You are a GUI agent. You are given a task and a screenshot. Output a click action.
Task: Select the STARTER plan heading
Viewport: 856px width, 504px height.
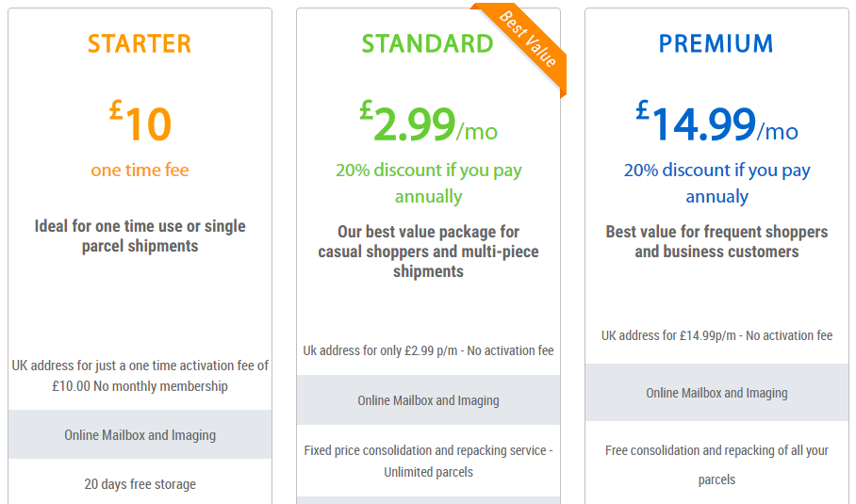pyautogui.click(x=140, y=43)
